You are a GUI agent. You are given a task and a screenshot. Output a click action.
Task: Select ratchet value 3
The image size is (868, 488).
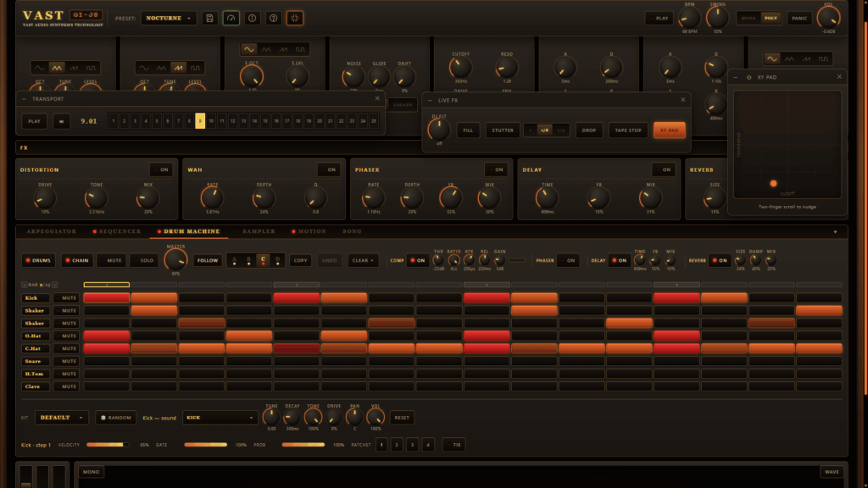[413, 445]
